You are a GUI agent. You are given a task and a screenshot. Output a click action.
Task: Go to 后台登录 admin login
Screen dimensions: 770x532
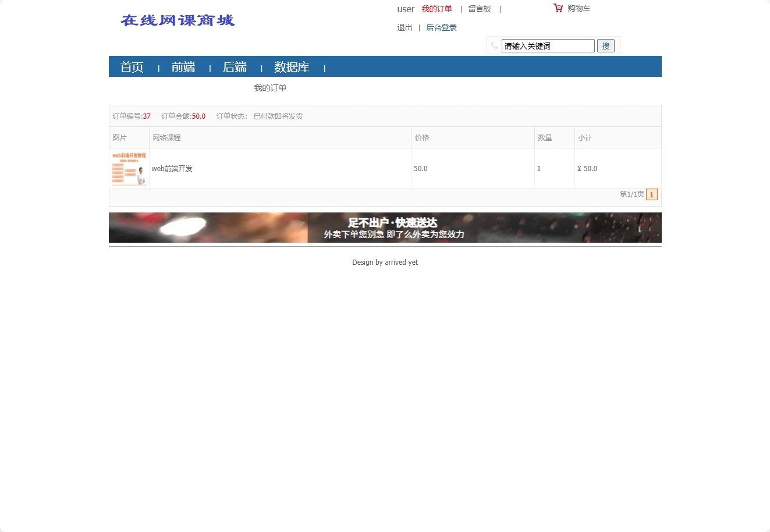point(441,27)
